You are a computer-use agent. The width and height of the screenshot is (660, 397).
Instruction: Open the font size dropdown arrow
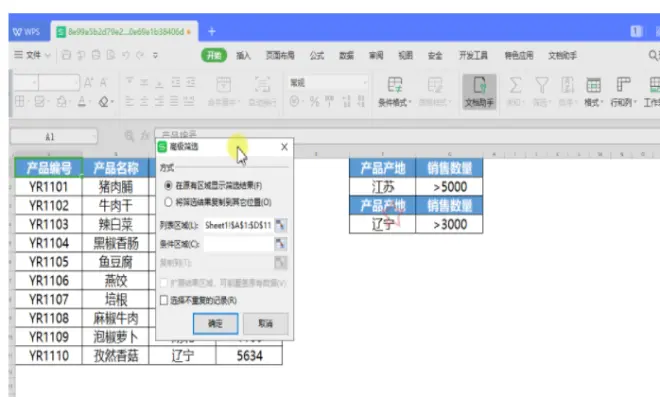coord(77,83)
